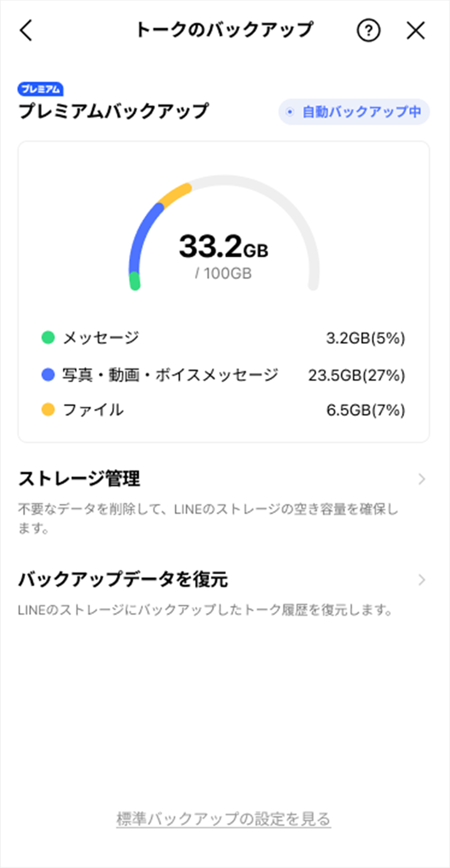The width and height of the screenshot is (450, 868).
Task: Tap the 自動バックアップ中 status pill
Action: pyautogui.click(x=354, y=112)
